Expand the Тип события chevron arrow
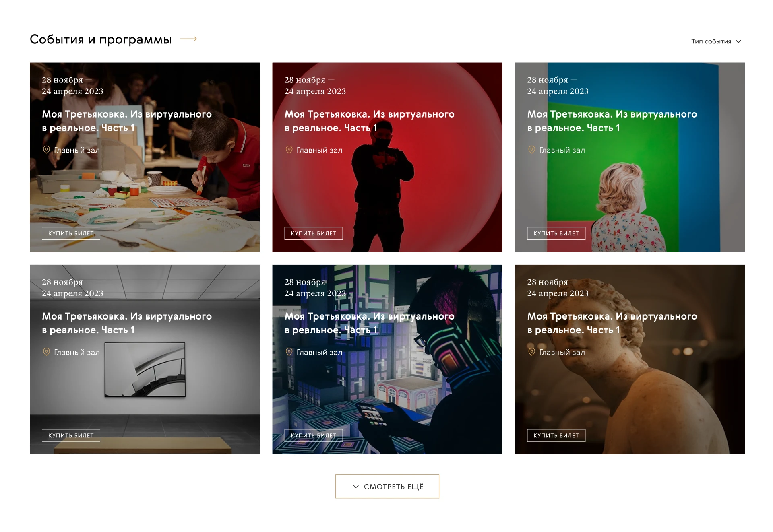This screenshot has width=773, height=532. click(738, 41)
